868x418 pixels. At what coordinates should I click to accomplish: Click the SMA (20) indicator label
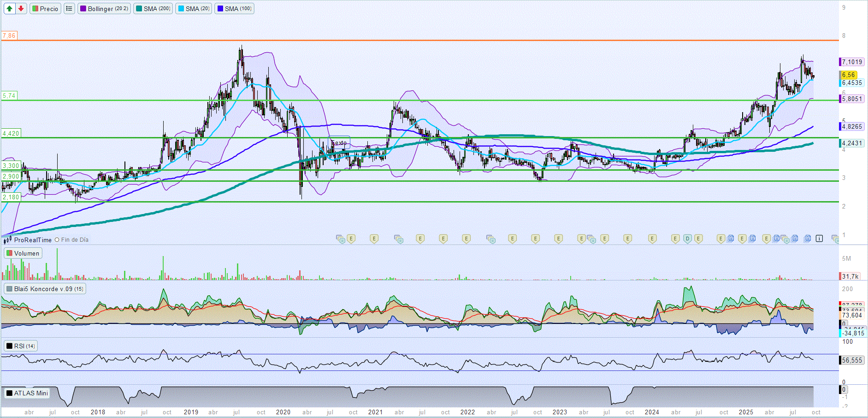194,9
